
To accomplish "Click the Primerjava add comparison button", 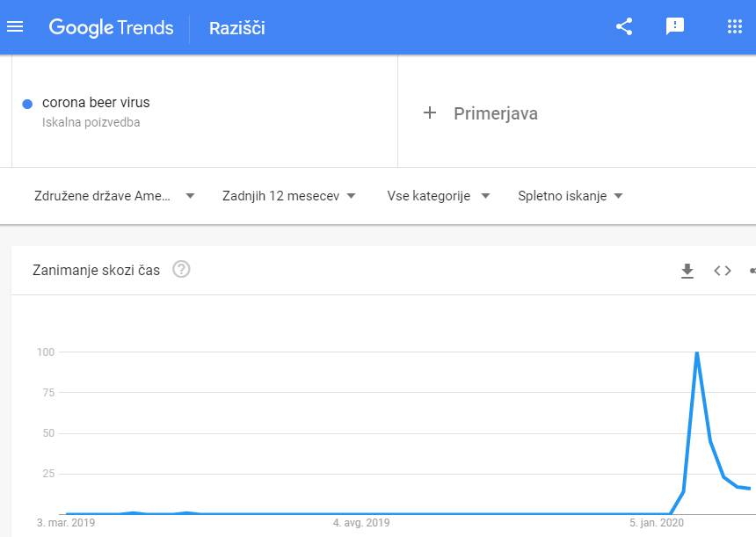I will coord(495,113).
